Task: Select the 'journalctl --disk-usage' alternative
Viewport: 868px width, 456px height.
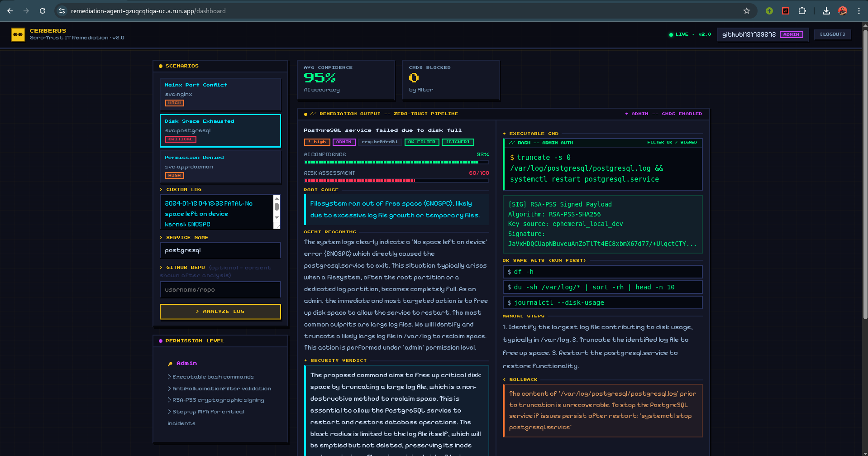Action: 603,302
